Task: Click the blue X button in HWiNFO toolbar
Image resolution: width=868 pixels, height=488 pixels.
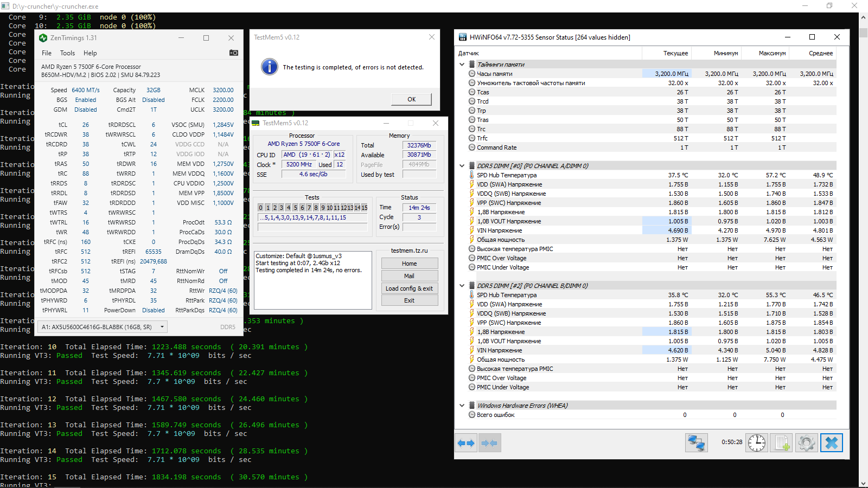Action: click(x=832, y=443)
